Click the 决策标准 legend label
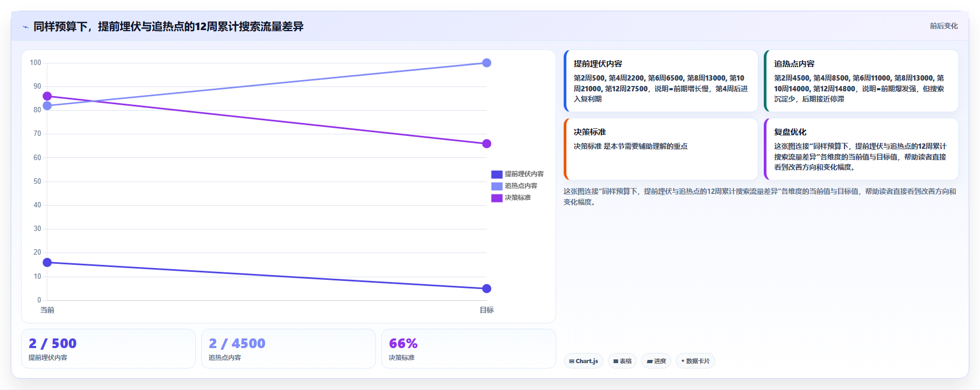 [x=517, y=198]
